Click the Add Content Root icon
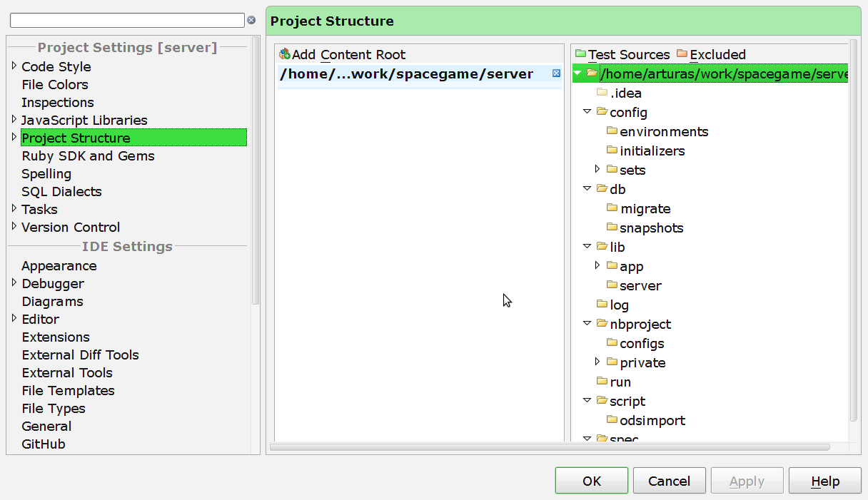Image resolution: width=868 pixels, height=500 pixels. pyautogui.click(x=285, y=54)
